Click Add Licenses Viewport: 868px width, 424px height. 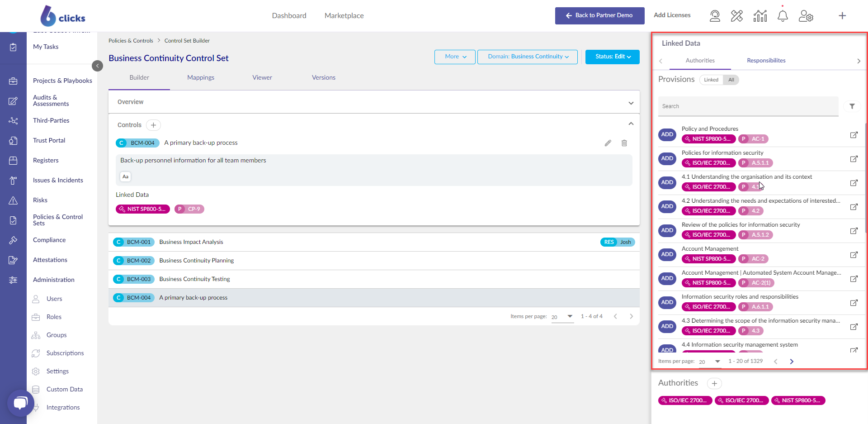[x=672, y=15]
